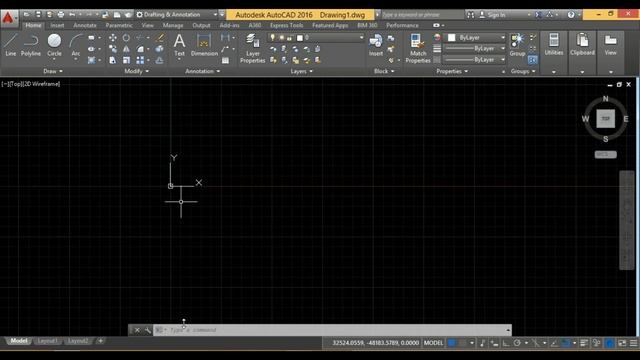Click the Plot/Print icon in quick access toolbar
Image resolution: width=640 pixels, height=360 pixels.
(61, 15)
